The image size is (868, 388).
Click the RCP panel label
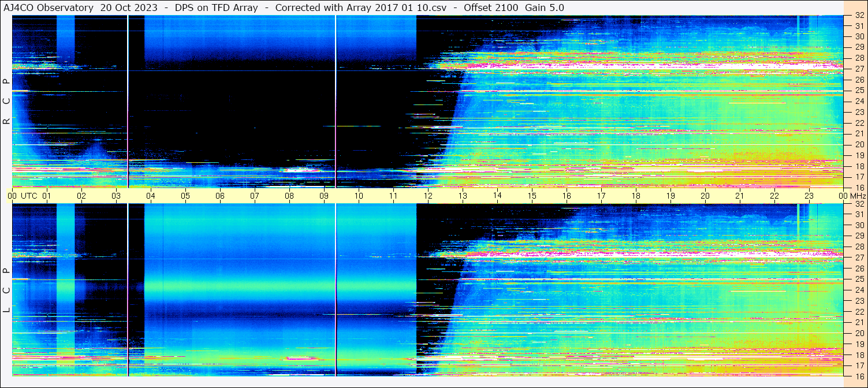point(6,102)
